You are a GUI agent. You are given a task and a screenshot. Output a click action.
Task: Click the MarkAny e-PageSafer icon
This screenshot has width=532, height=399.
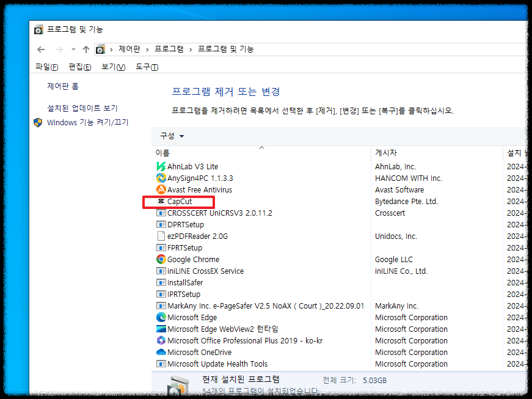click(x=161, y=306)
